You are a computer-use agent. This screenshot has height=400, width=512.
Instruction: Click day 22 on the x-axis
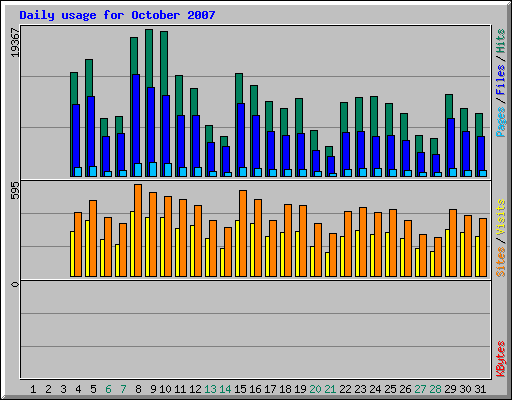click(x=345, y=389)
